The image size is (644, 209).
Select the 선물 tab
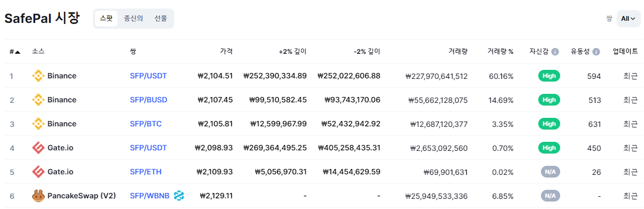(161, 19)
